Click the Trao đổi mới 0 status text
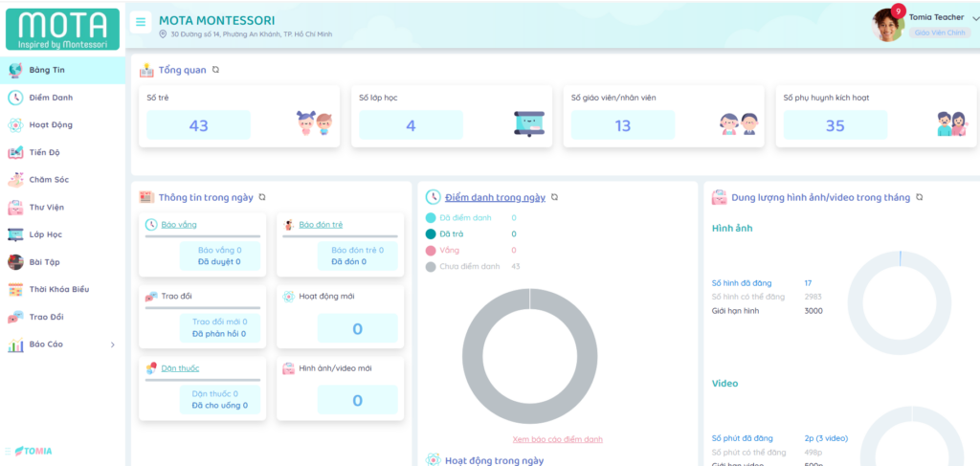The width and height of the screenshot is (980, 466). (x=220, y=322)
